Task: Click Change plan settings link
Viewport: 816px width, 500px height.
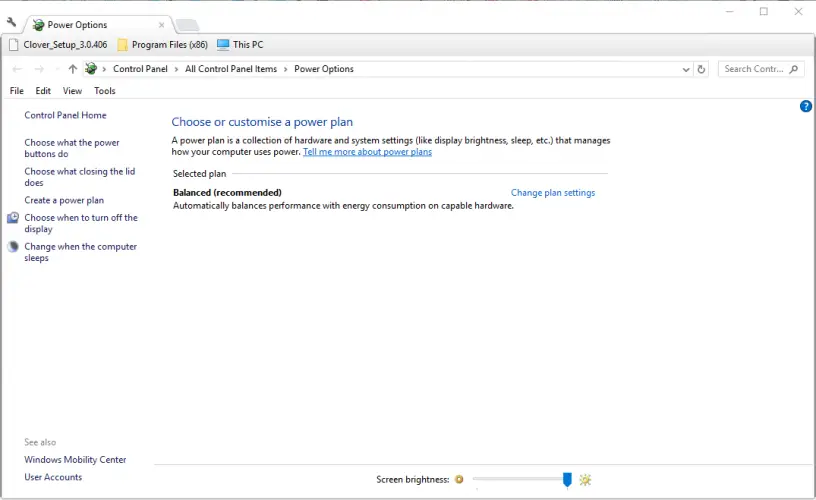Action: coord(552,193)
